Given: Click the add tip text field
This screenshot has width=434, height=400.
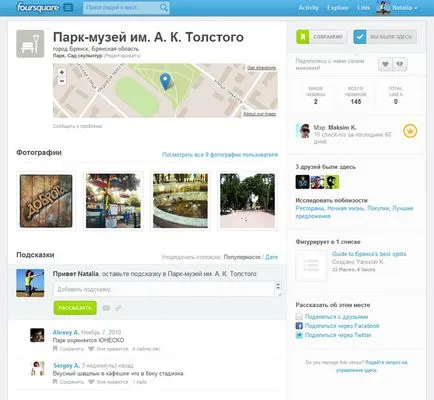Looking at the screenshot, I should pos(164,289).
